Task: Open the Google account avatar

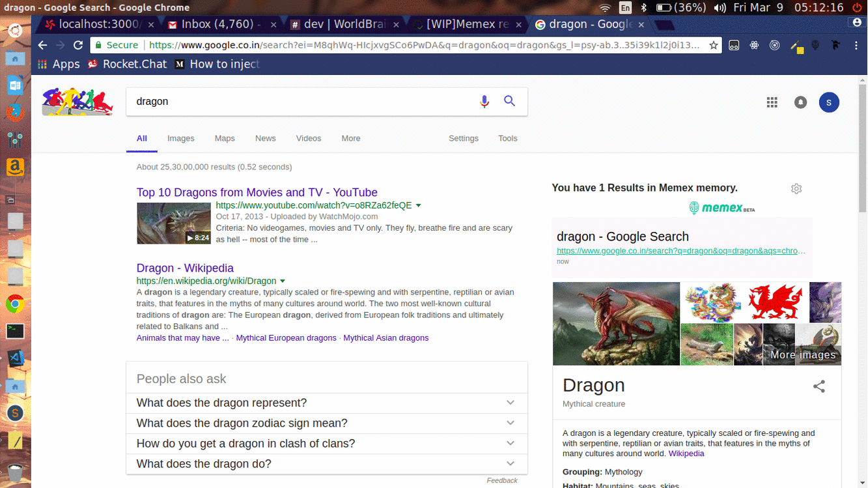Action: (x=829, y=102)
